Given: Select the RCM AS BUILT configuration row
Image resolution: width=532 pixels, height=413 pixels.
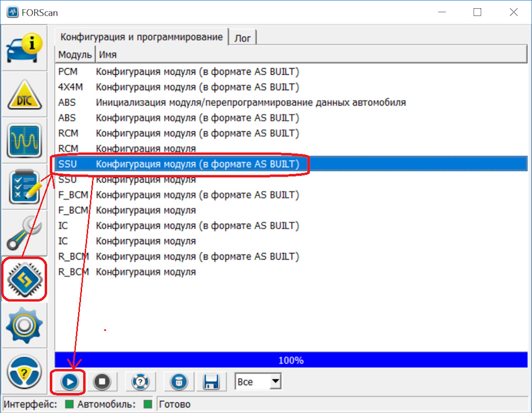Looking at the screenshot, I should 291,133.
